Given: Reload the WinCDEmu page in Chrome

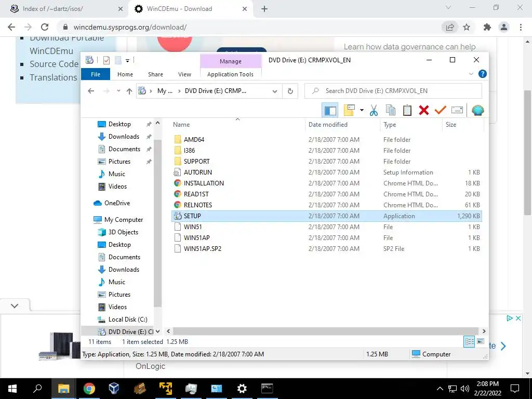Looking at the screenshot, I should [x=45, y=27].
